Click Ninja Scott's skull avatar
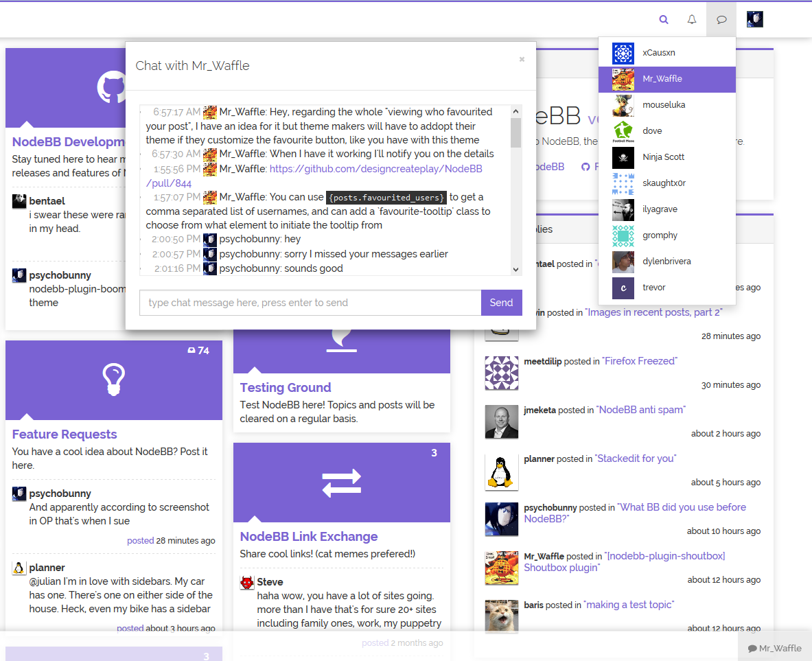The height and width of the screenshot is (661, 812). [623, 157]
